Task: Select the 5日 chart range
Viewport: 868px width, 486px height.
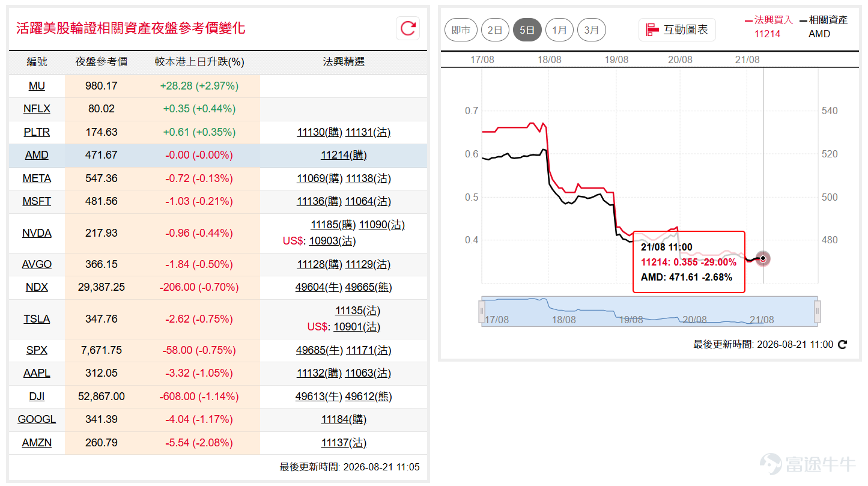Action: pyautogui.click(x=527, y=29)
